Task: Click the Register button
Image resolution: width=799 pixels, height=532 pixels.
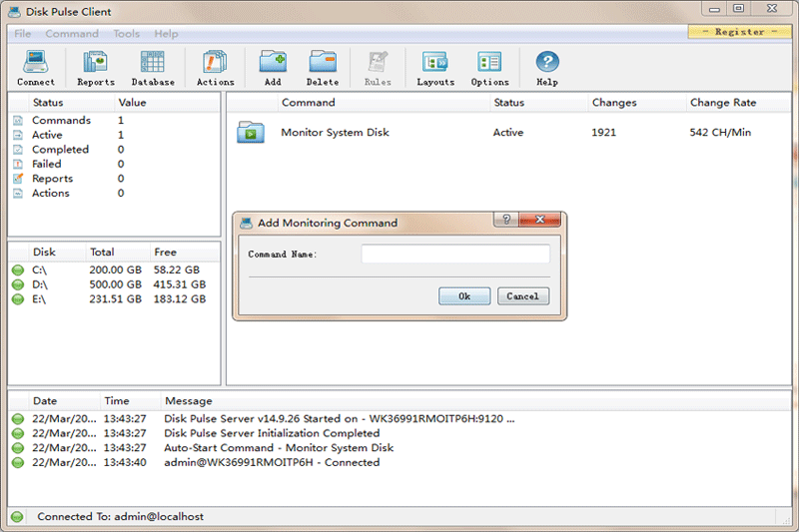Action: (x=739, y=32)
